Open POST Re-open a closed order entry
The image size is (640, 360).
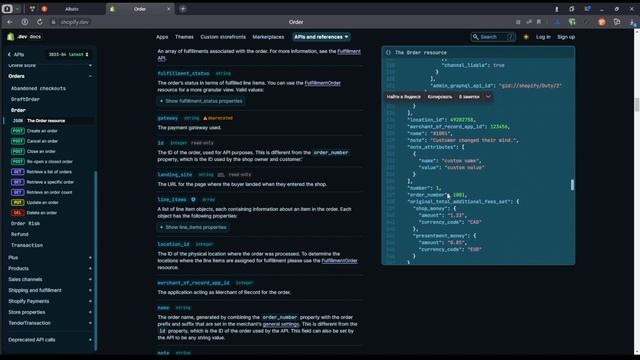(42, 161)
